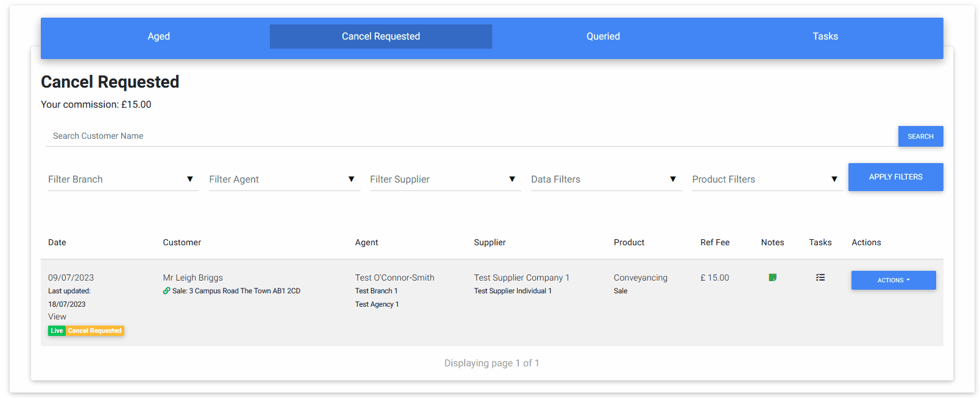Open the Actions dropdown button in the row

coord(893,281)
